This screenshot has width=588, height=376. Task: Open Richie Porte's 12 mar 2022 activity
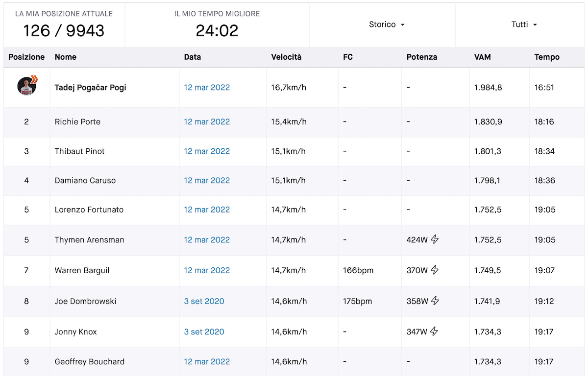207,122
